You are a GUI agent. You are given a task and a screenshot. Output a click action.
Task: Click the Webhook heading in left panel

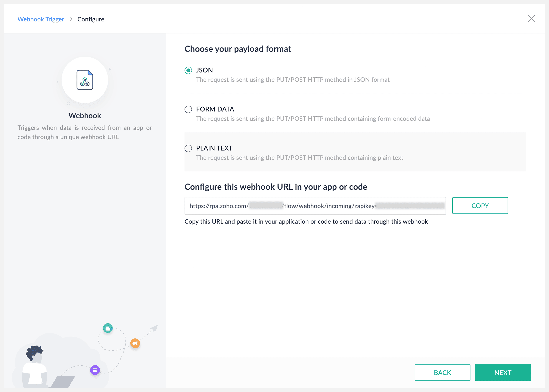pos(84,116)
